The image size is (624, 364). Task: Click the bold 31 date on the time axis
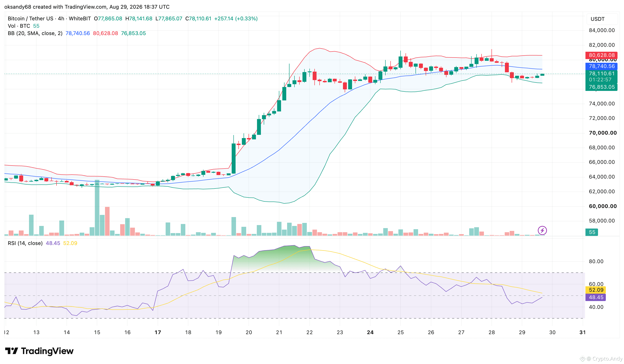click(583, 332)
